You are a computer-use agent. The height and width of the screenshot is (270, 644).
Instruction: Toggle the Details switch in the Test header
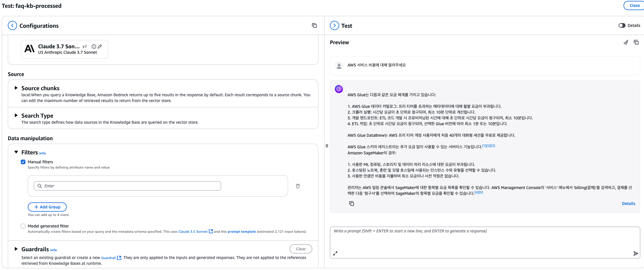622,25
